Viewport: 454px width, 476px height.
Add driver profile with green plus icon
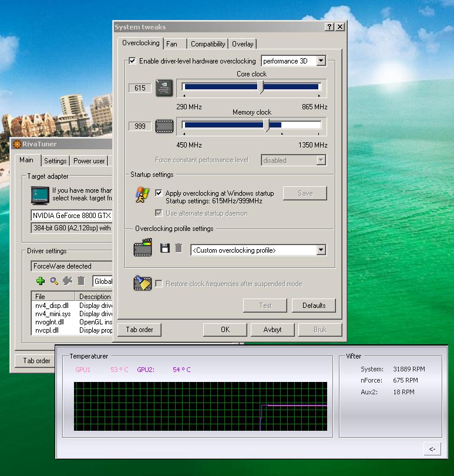click(x=41, y=281)
